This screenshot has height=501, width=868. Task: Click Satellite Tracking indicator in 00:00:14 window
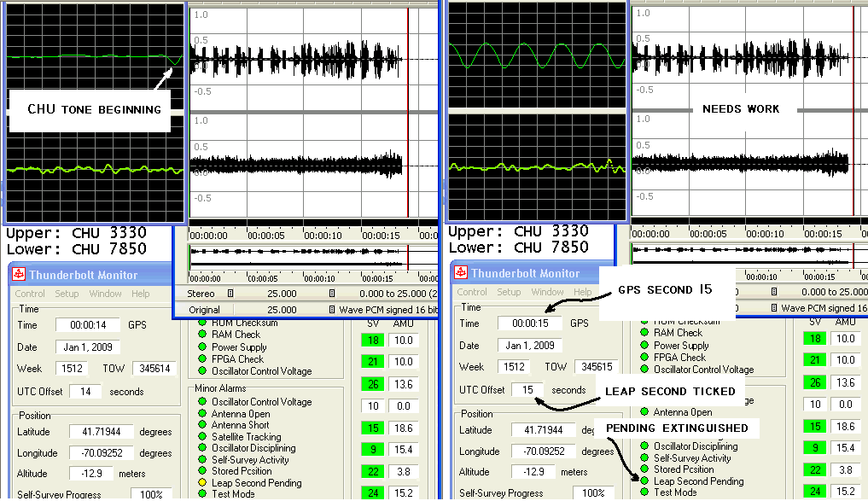pyautogui.click(x=202, y=436)
